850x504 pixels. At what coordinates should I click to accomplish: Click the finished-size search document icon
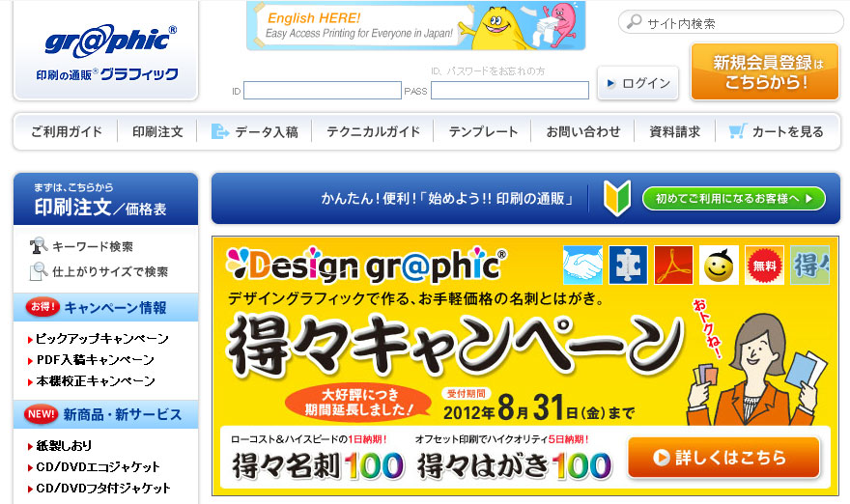click(38, 271)
